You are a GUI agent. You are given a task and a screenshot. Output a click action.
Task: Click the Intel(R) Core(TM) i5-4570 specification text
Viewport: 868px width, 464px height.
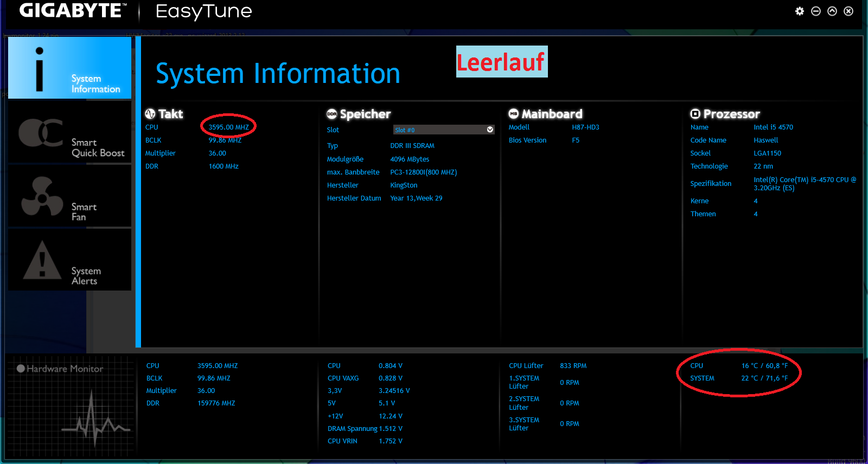click(x=805, y=184)
